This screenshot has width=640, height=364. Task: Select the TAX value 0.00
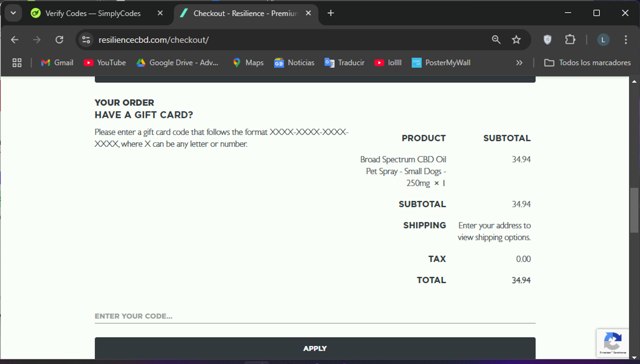[x=523, y=259]
